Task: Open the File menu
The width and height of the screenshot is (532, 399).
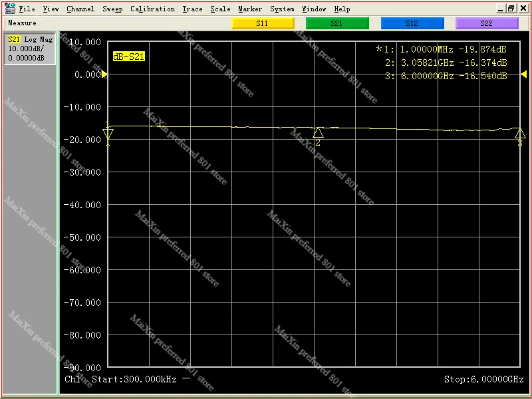Action: coord(27,9)
